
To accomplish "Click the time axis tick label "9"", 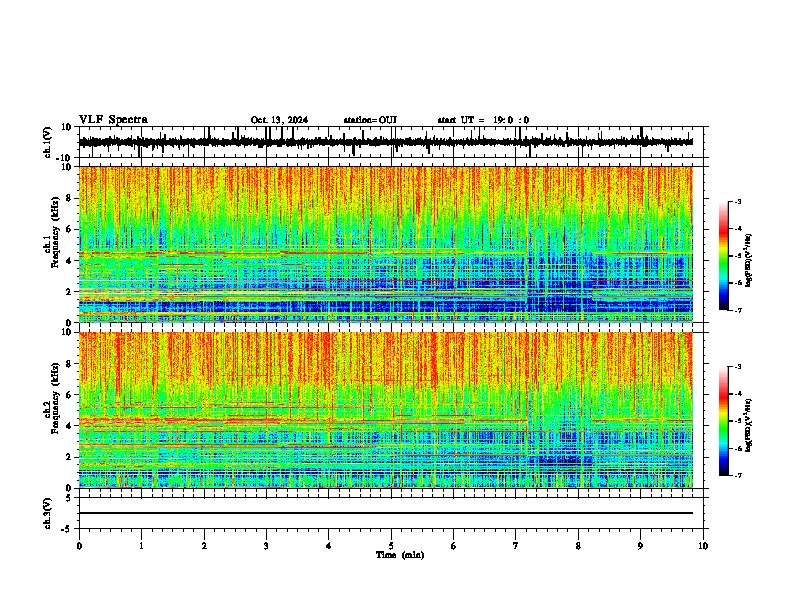I will (640, 546).
